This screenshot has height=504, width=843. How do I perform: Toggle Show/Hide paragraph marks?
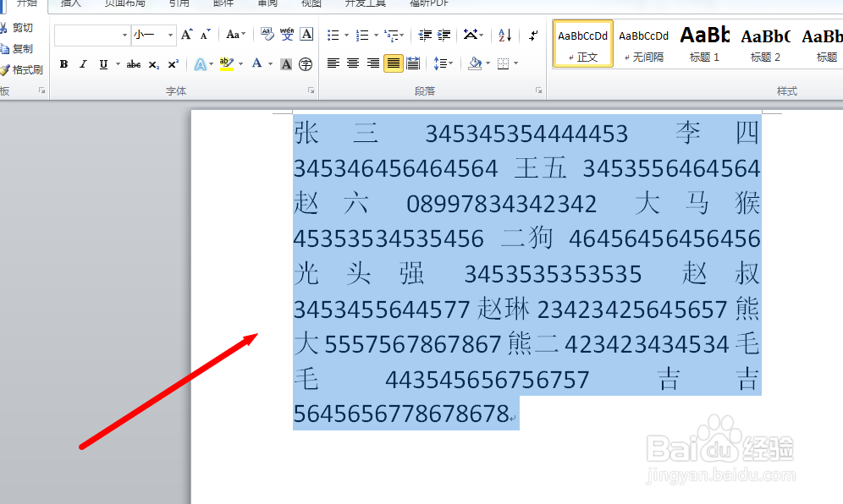(x=532, y=36)
